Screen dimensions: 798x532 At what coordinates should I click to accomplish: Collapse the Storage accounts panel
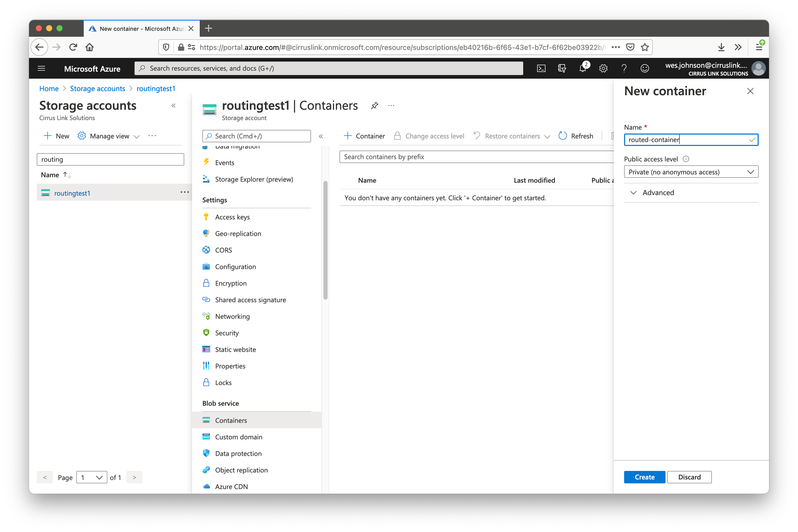(x=173, y=106)
